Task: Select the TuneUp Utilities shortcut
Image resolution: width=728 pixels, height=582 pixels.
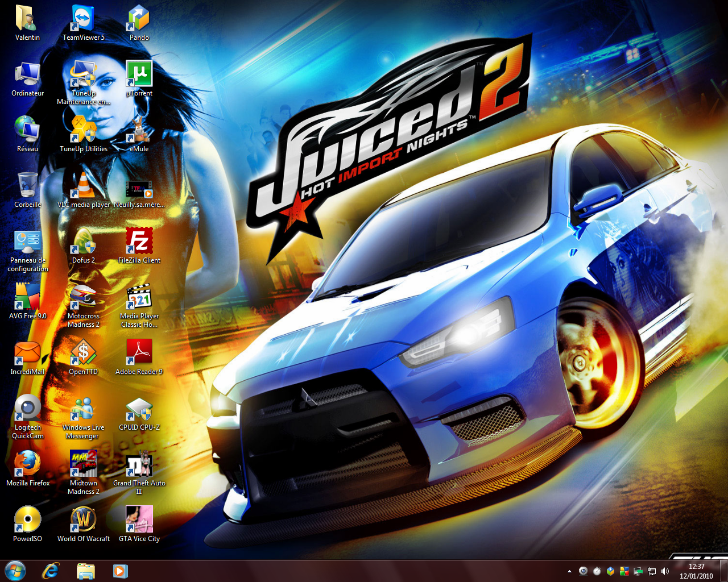Action: pyautogui.click(x=84, y=134)
